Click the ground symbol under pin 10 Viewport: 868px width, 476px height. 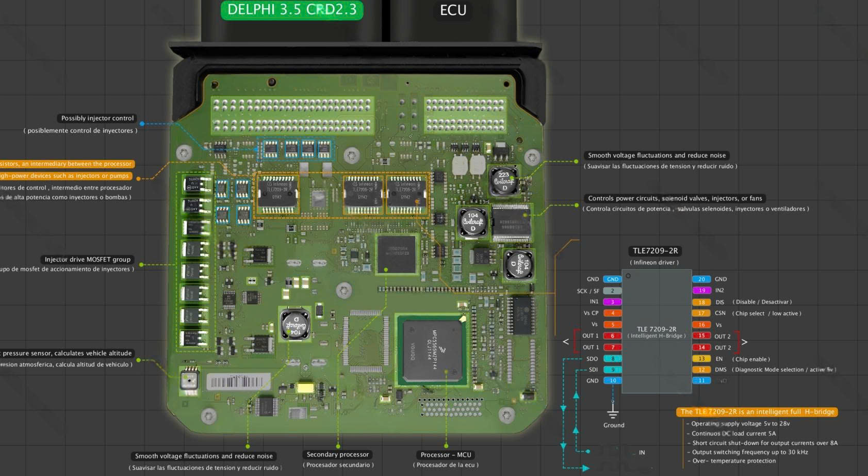coord(613,410)
